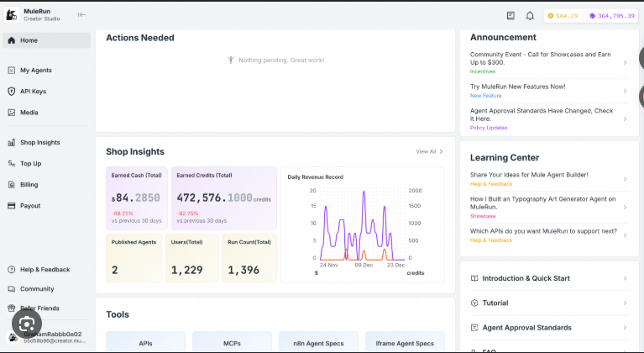
Task: Expand Which APIs article chevron
Action: click(625, 235)
